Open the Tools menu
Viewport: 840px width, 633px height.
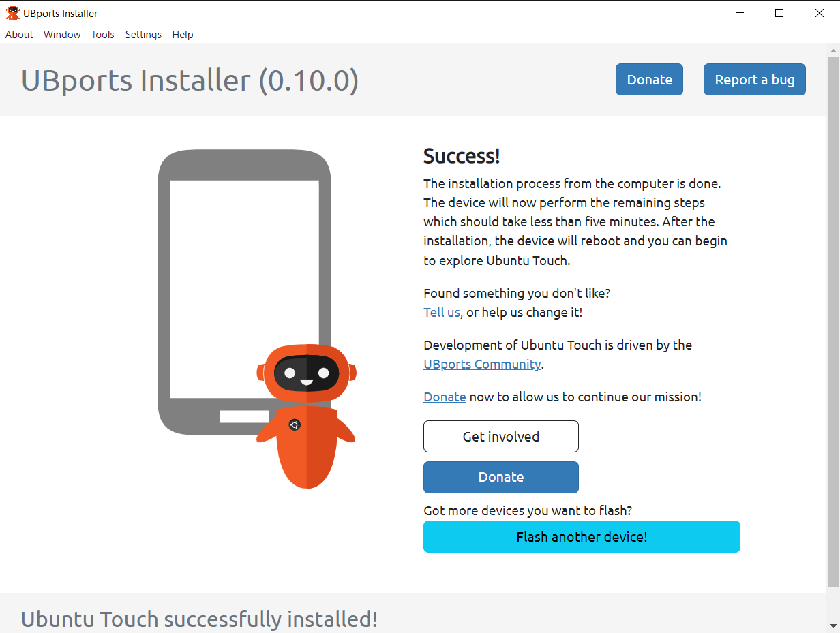pyautogui.click(x=103, y=35)
